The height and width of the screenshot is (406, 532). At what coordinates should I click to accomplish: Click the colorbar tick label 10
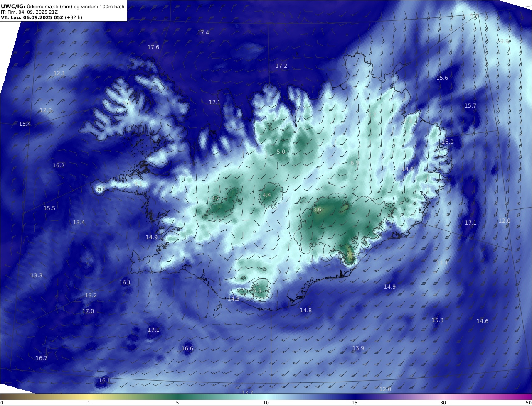pyautogui.click(x=266, y=403)
